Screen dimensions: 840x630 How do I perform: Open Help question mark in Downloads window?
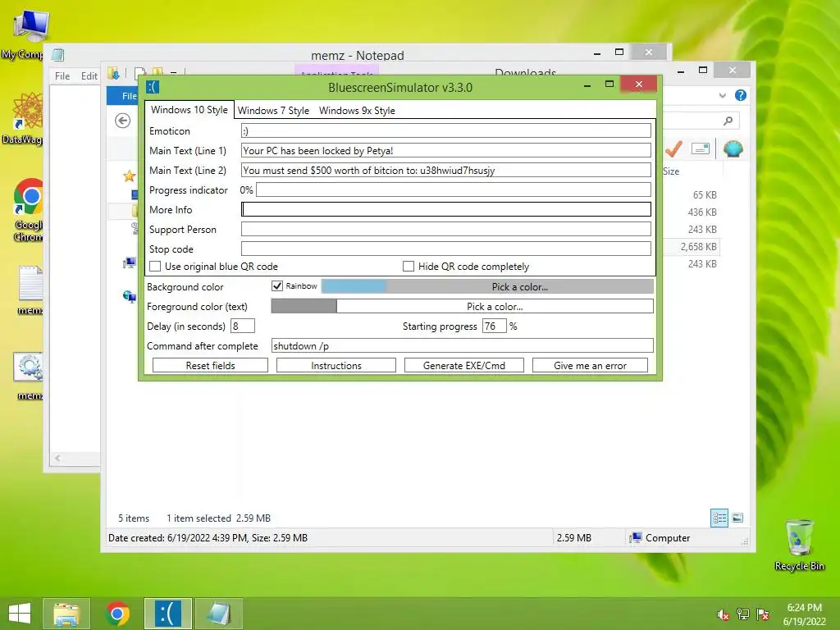(741, 95)
